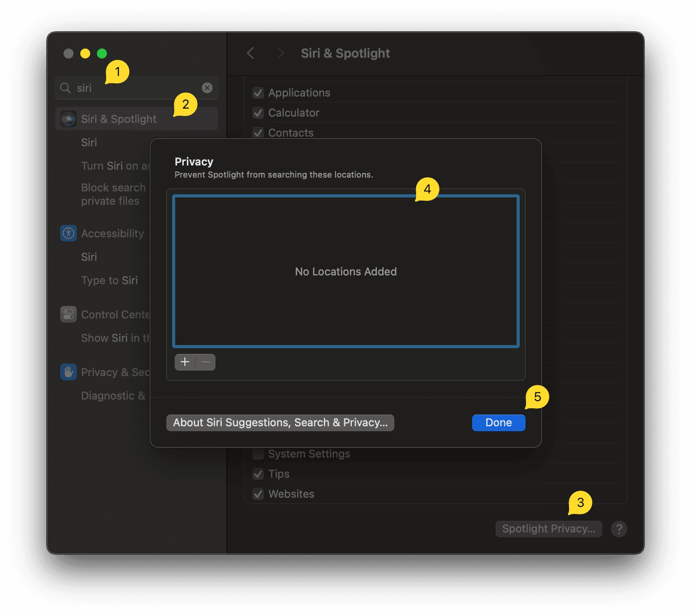
Task: Uncheck the Applications checkbox
Action: (x=258, y=93)
